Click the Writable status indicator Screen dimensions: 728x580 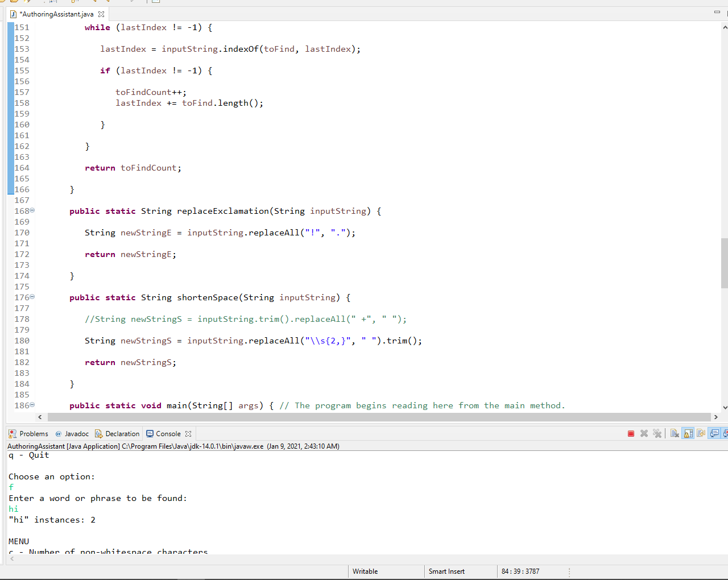(x=365, y=571)
